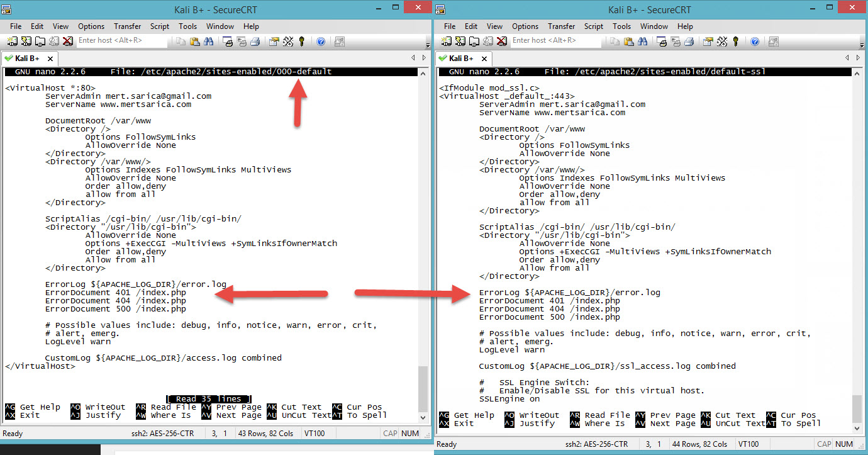Click Disconnect icon in right window toolbar

pos(502,41)
